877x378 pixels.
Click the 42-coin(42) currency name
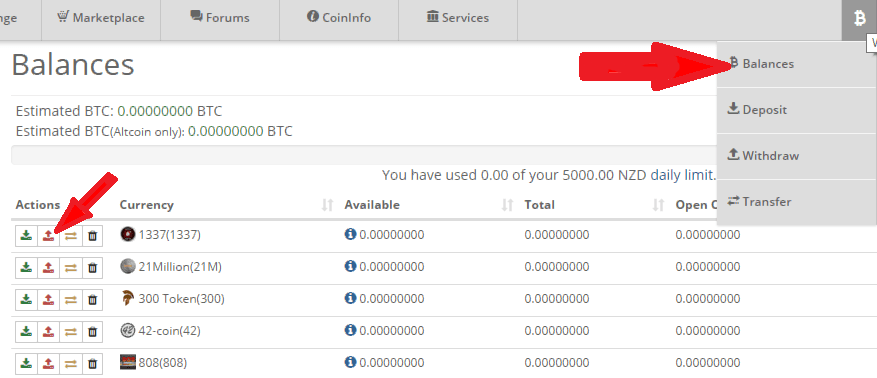click(x=169, y=331)
